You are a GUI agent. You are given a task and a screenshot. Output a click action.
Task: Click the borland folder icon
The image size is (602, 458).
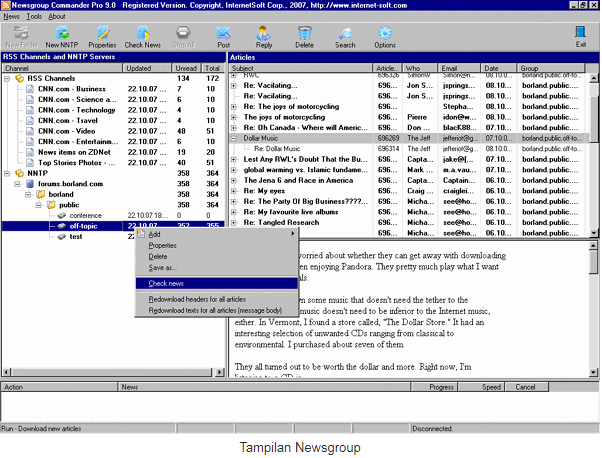pos(40,195)
